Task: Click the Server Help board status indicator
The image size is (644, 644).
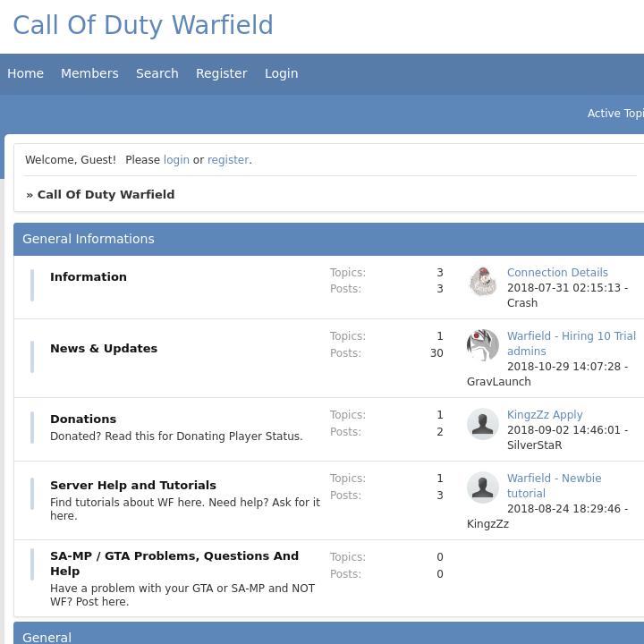Action: [32, 495]
